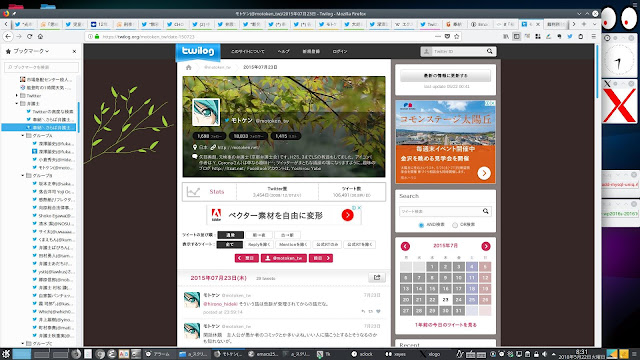The image size is (640, 360).
Task: Open the Firefox hamburger menu
Action: pos(593,36)
